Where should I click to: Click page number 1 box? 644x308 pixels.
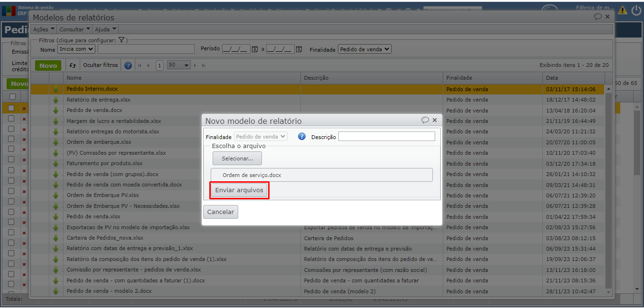(159, 65)
